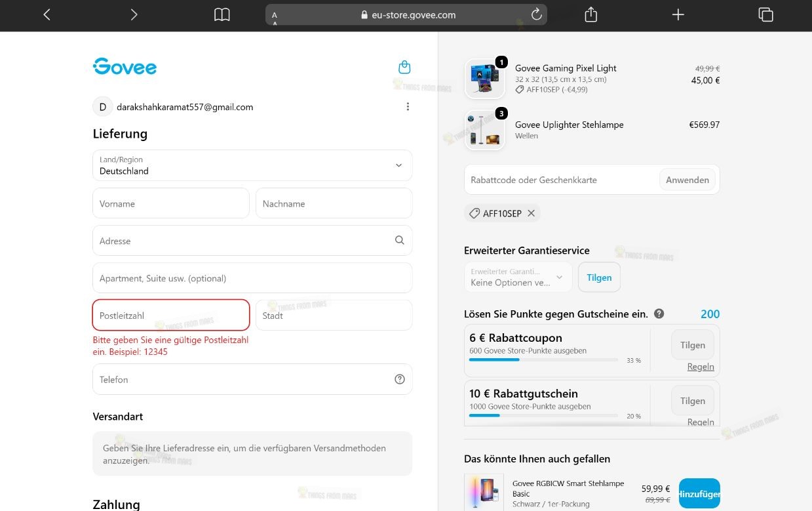Screen dimensions: 812x511
Task: Click the Govee Gaming Pixel Light product name
Action: (x=566, y=68)
